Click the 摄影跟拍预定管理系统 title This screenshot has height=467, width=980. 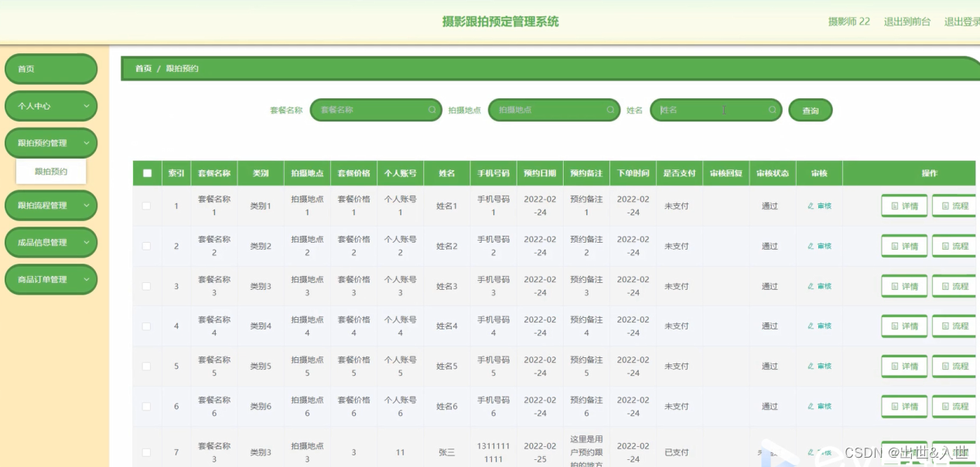500,22
